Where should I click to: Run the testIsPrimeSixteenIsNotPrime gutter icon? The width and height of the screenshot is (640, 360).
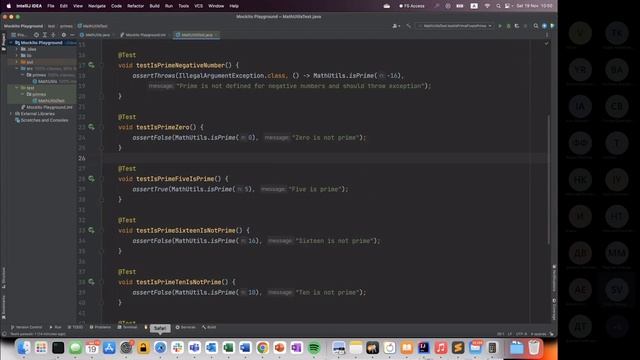(91, 231)
